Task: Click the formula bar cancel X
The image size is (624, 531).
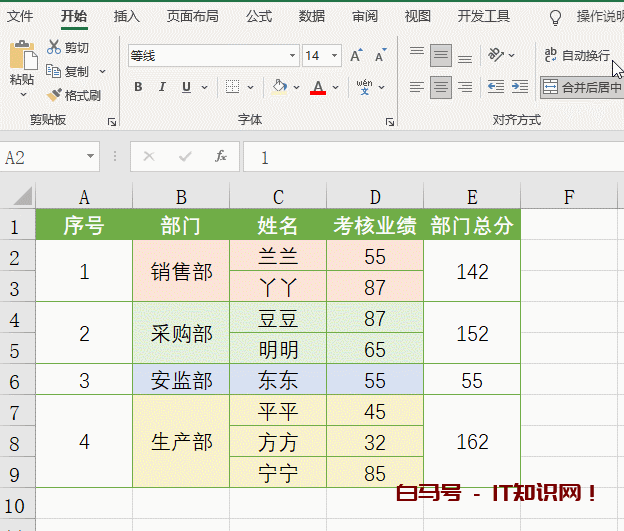Action: point(149,156)
